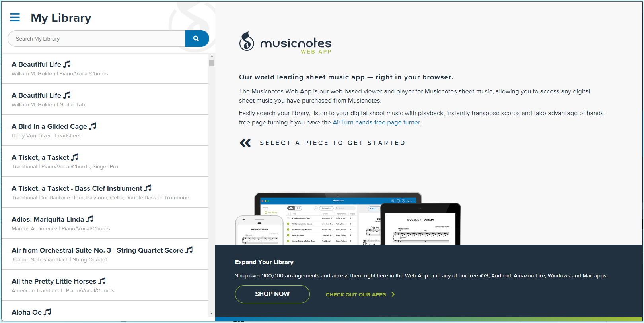Click music note icon next to A Beautiful Life Piano/Vocal/Chords
The height and width of the screenshot is (323, 644).
67,64
